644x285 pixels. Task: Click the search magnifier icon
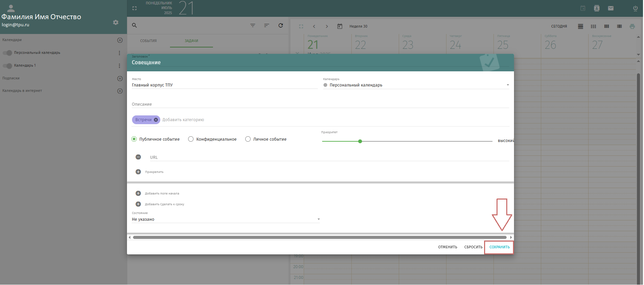click(134, 25)
